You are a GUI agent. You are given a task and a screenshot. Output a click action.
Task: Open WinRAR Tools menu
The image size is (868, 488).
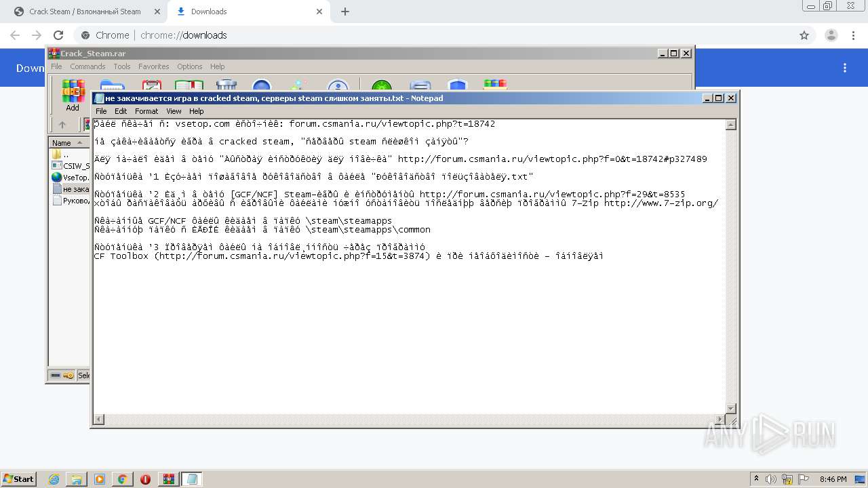click(x=122, y=66)
